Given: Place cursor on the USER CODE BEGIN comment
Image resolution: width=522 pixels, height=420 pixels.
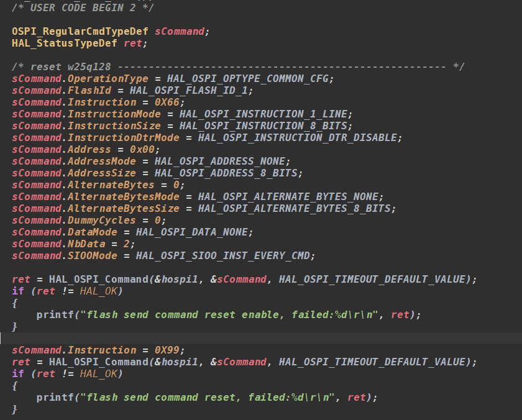Looking at the screenshot, I should click(81, 7).
